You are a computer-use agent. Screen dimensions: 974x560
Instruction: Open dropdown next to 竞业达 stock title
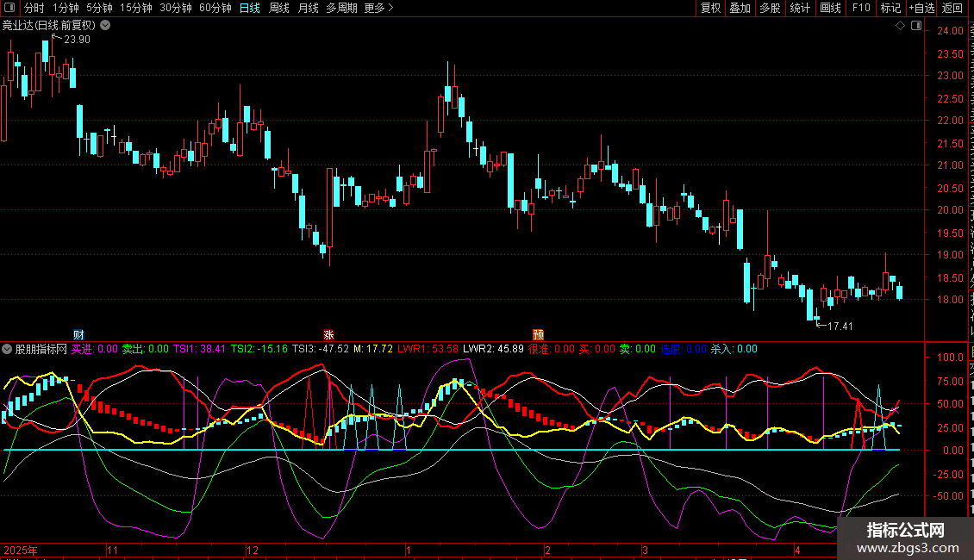(x=105, y=25)
